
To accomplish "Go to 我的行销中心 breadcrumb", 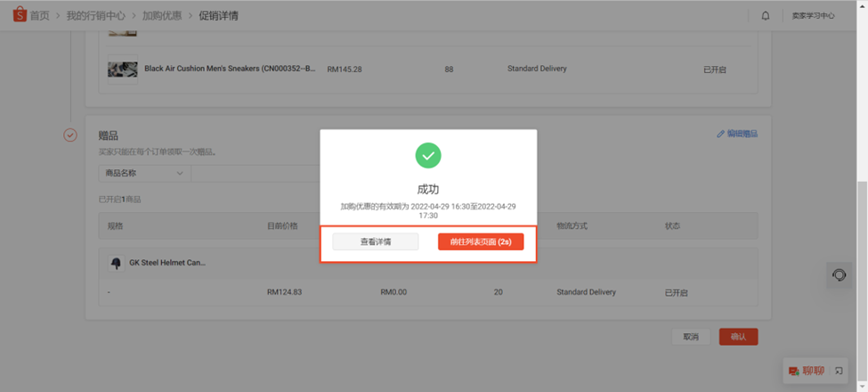I will click(x=95, y=15).
